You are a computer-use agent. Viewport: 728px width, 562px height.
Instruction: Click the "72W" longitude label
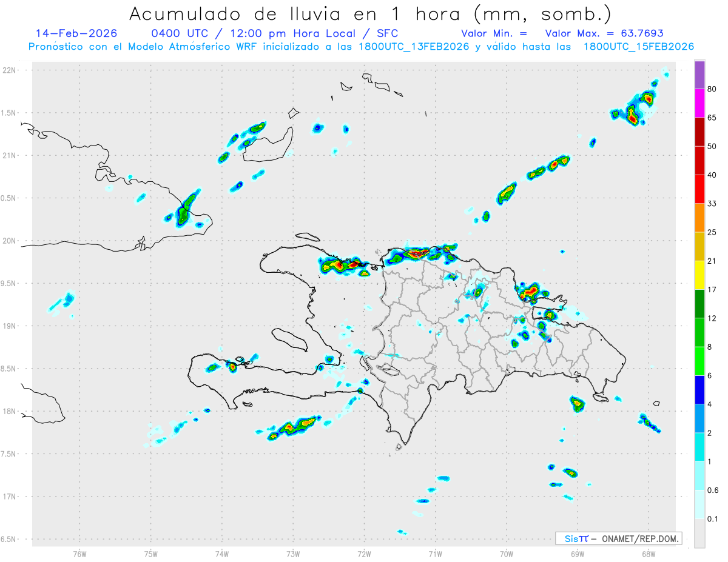364,554
